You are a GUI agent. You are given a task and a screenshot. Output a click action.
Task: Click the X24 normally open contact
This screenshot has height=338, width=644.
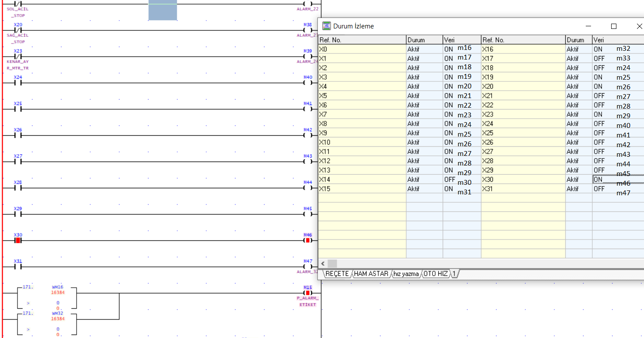coord(18,83)
